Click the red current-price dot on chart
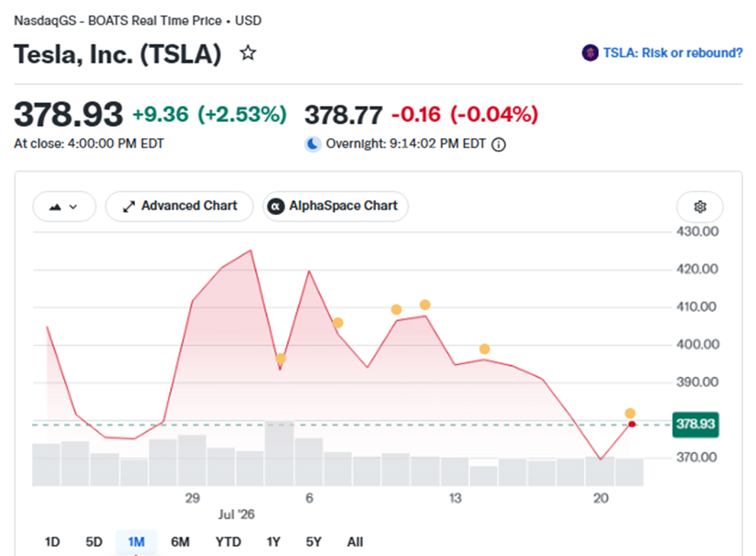 point(632,424)
